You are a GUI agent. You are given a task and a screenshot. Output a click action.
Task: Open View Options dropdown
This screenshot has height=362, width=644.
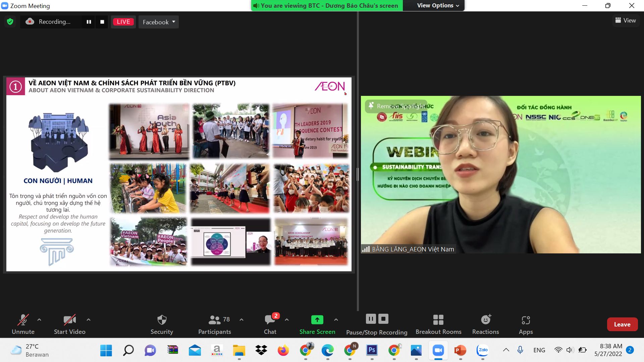(x=438, y=5)
